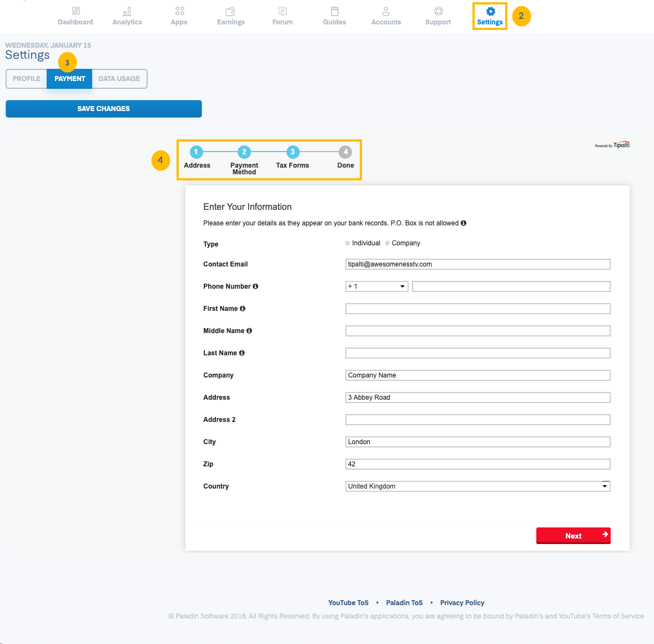The image size is (654, 644).
Task: Switch to the Profile tab
Action: point(27,79)
